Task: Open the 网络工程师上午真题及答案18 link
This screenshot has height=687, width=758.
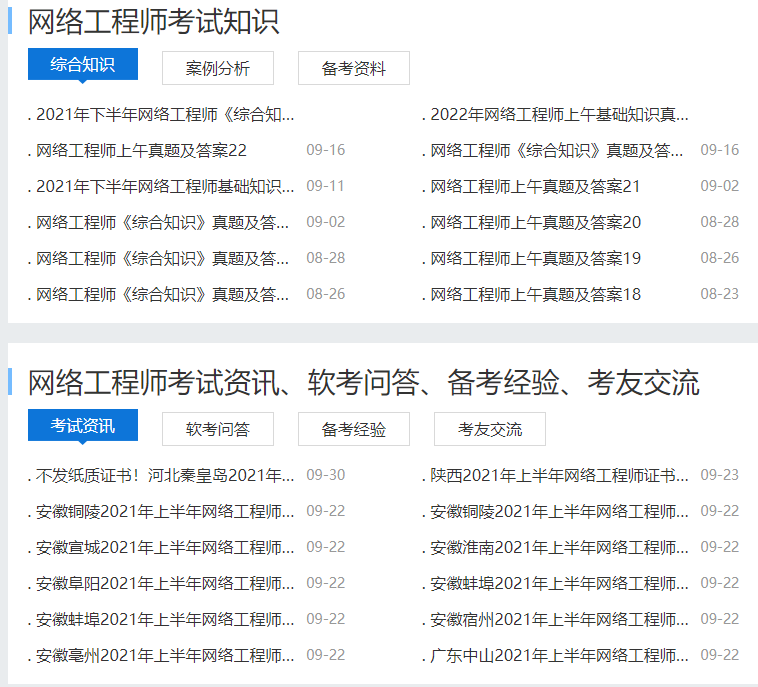Action: (535, 295)
